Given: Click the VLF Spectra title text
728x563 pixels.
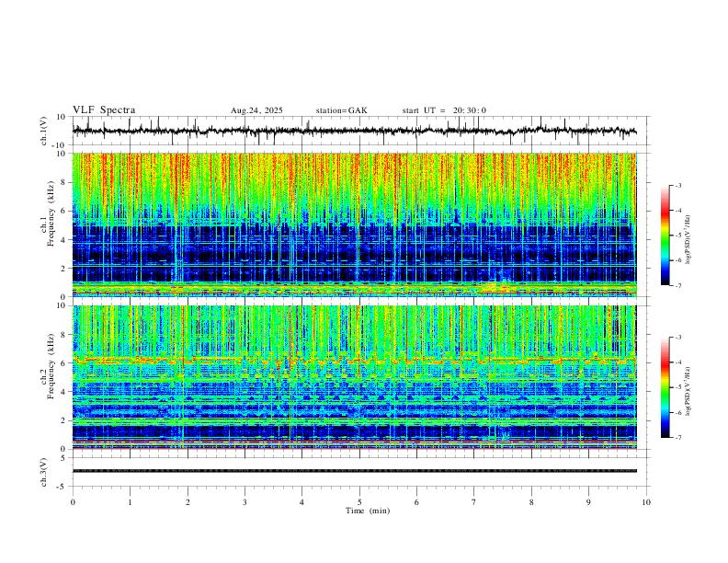Looking at the screenshot, I should tap(104, 110).
